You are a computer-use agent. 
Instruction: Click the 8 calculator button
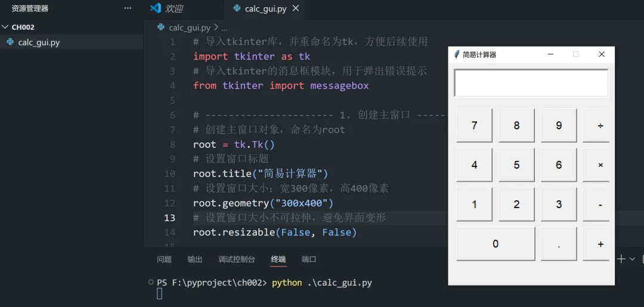[x=516, y=125]
